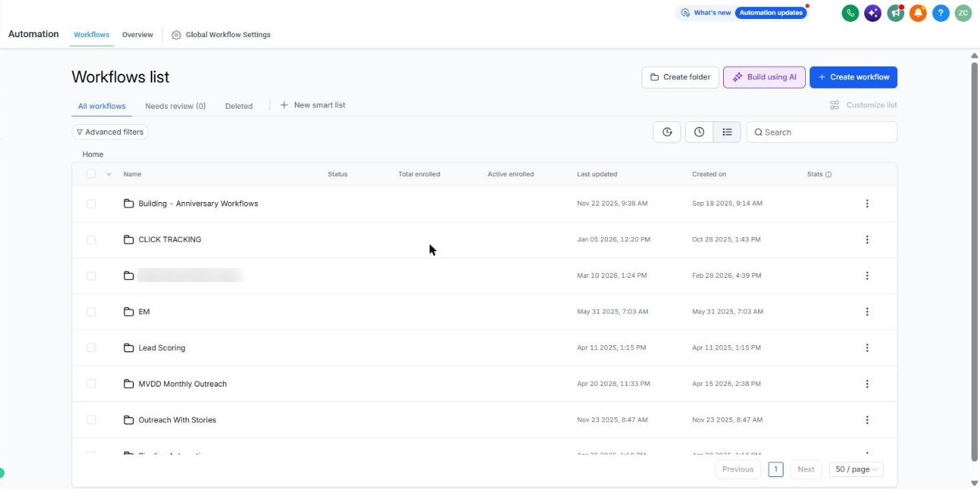This screenshot has width=980, height=489.
Task: Open the 50 / page dropdown
Action: (856, 469)
